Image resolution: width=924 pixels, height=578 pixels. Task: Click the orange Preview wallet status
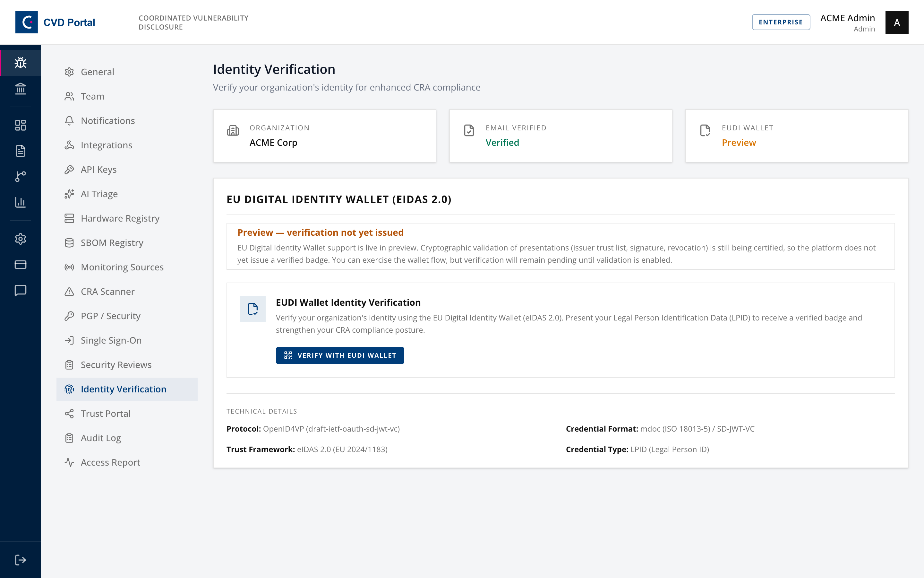click(739, 143)
